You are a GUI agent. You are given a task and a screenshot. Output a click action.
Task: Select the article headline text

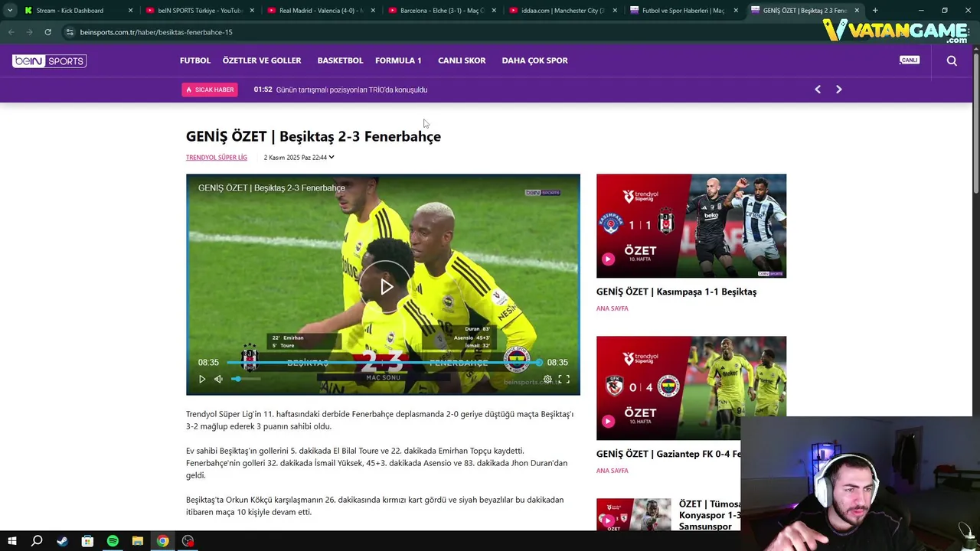[x=313, y=136]
